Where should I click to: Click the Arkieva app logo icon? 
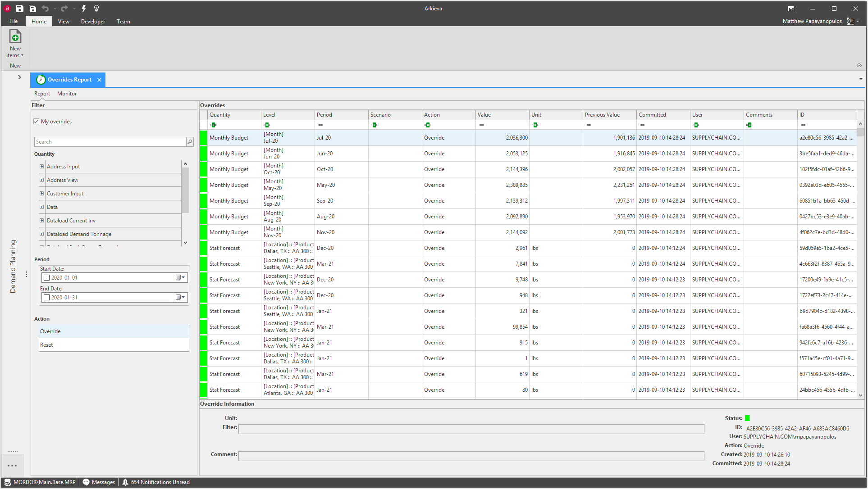pyautogui.click(x=7, y=9)
